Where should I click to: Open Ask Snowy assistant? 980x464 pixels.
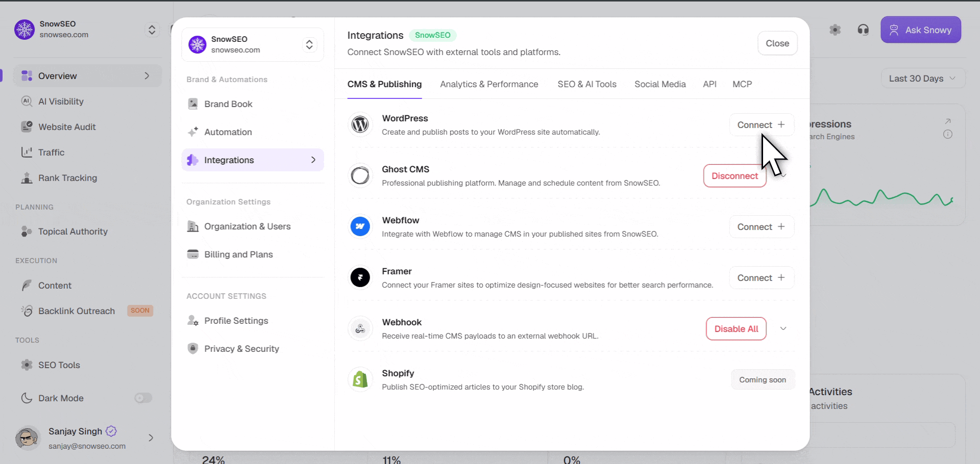[x=921, y=30]
